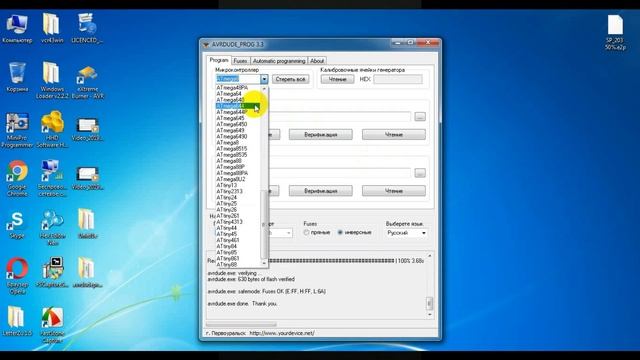Screen dimensions: 640x360
Task: Click the HEX calibration value field
Action: (398, 79)
